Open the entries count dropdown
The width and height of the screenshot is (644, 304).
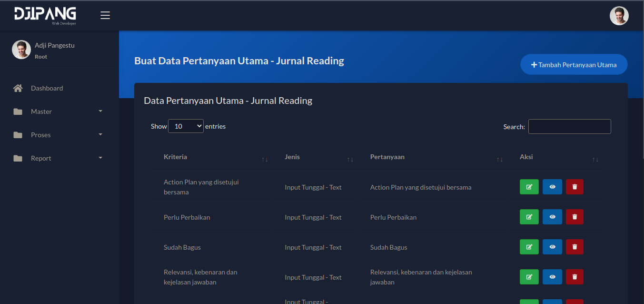pyautogui.click(x=186, y=126)
